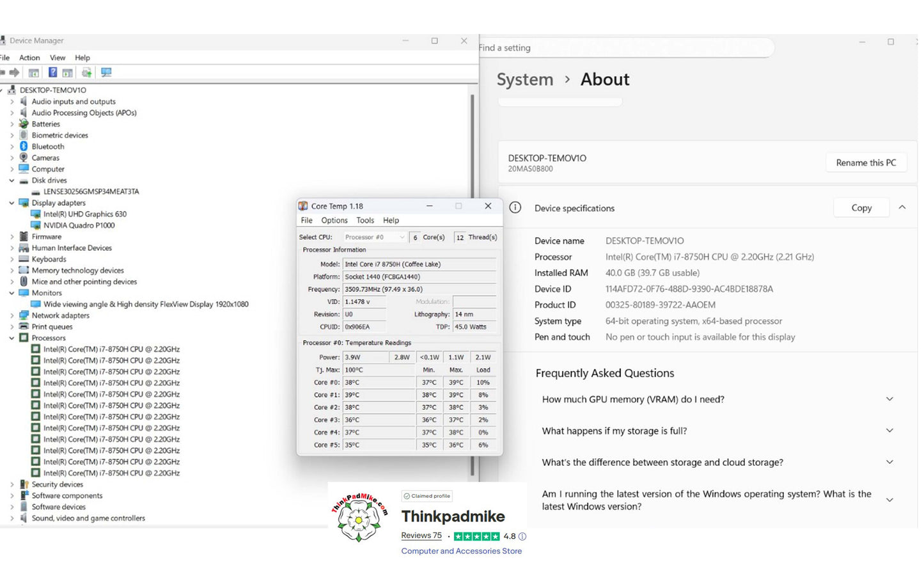Click the Scan for hardware changes monitor icon

(x=106, y=73)
